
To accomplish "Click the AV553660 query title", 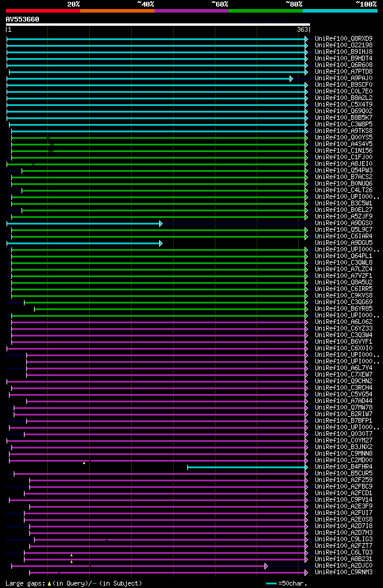I will (x=23, y=19).
